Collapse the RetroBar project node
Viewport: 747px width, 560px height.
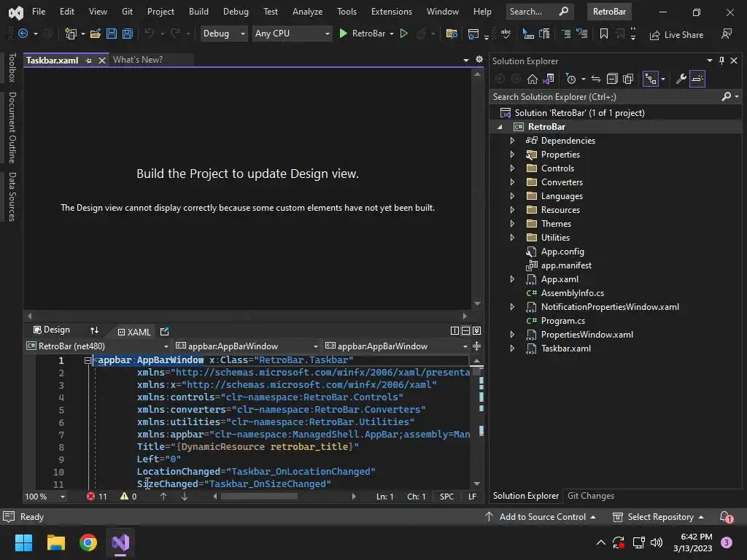(500, 127)
